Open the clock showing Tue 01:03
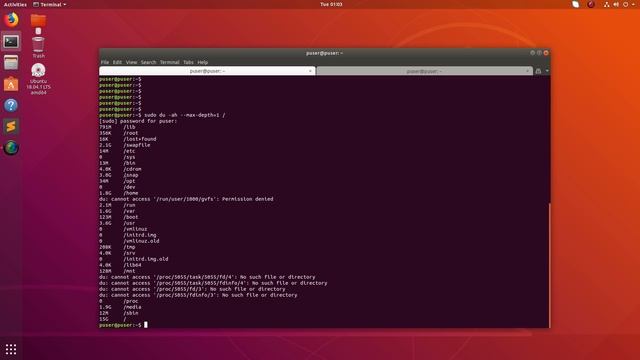This screenshot has width=640, height=360. (x=331, y=4)
